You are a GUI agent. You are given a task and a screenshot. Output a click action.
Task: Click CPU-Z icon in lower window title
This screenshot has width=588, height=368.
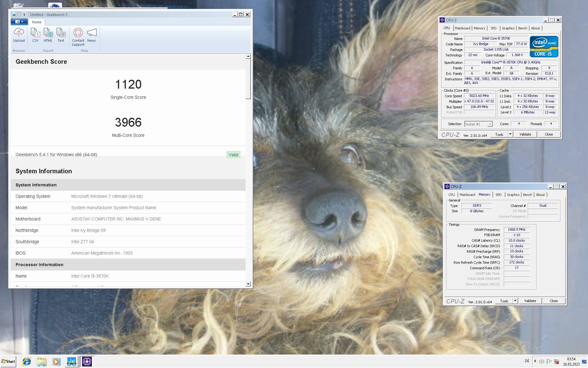[447, 186]
